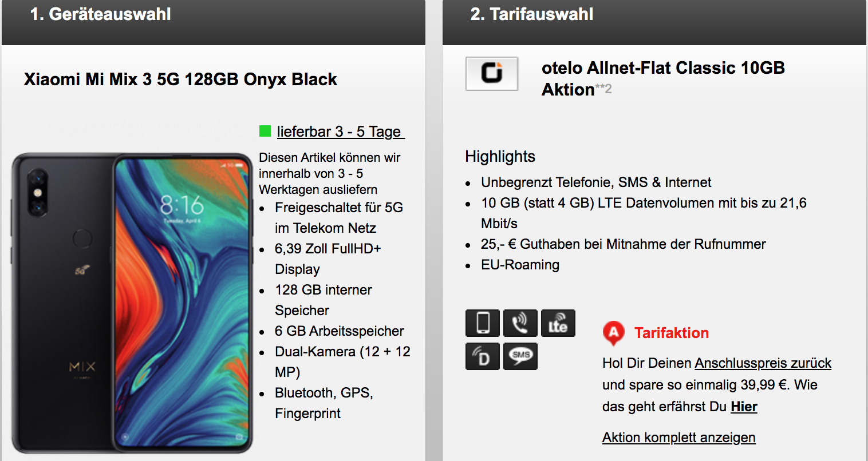Click the green availability status square
The image size is (868, 461).
tap(265, 132)
